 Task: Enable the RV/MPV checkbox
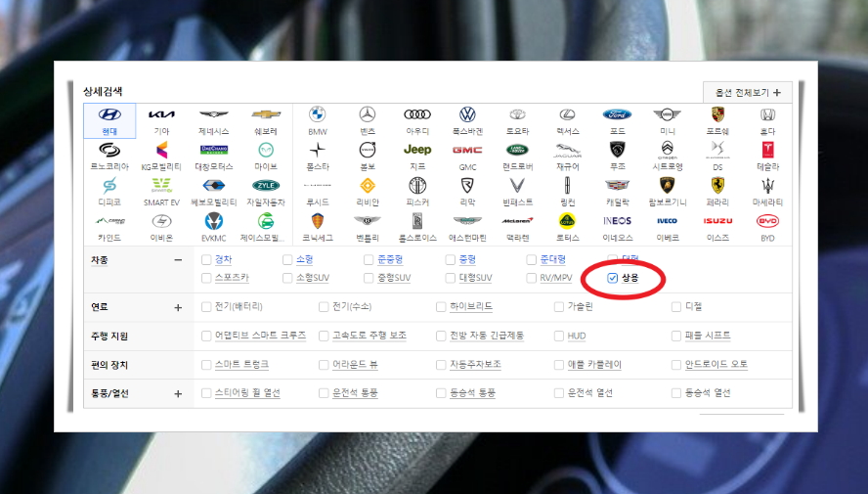532,278
